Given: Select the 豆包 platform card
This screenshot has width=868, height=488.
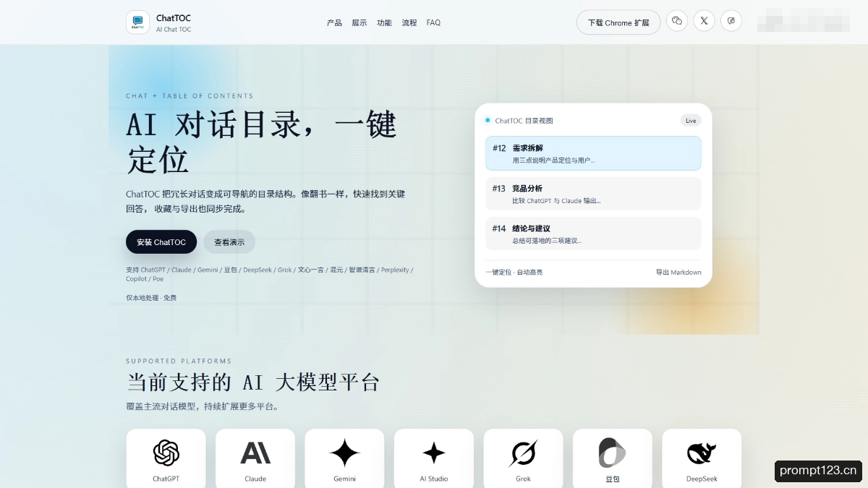Looking at the screenshot, I should coord(613,458).
